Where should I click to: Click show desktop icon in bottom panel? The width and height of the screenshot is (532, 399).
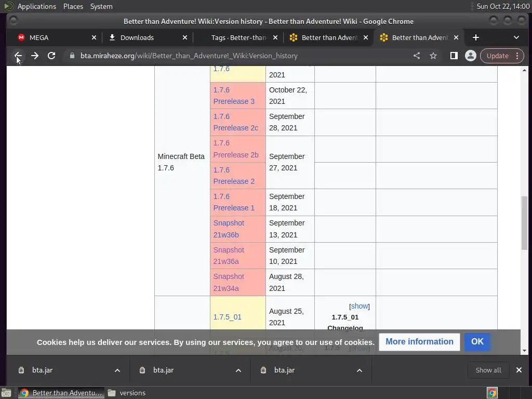click(6, 393)
